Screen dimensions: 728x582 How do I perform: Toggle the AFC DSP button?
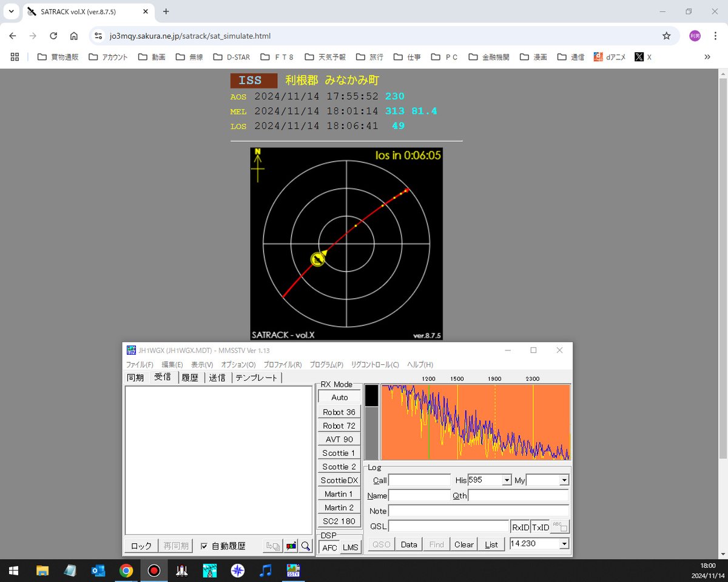coord(329,547)
